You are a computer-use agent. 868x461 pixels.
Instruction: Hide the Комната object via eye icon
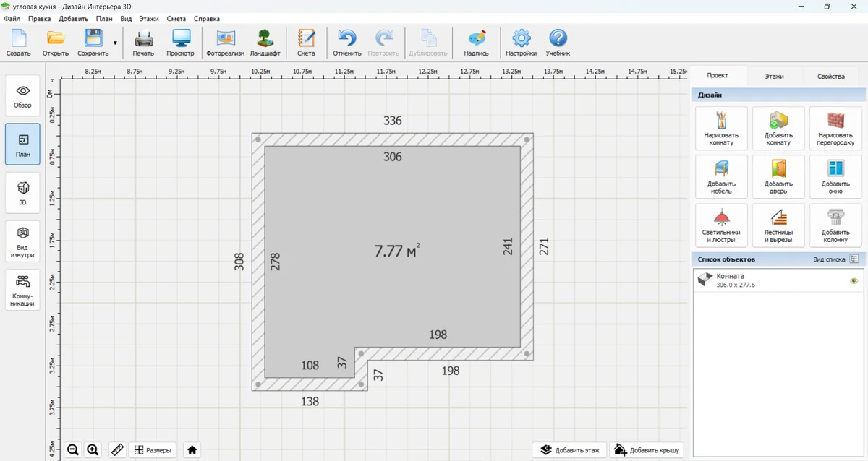(854, 280)
